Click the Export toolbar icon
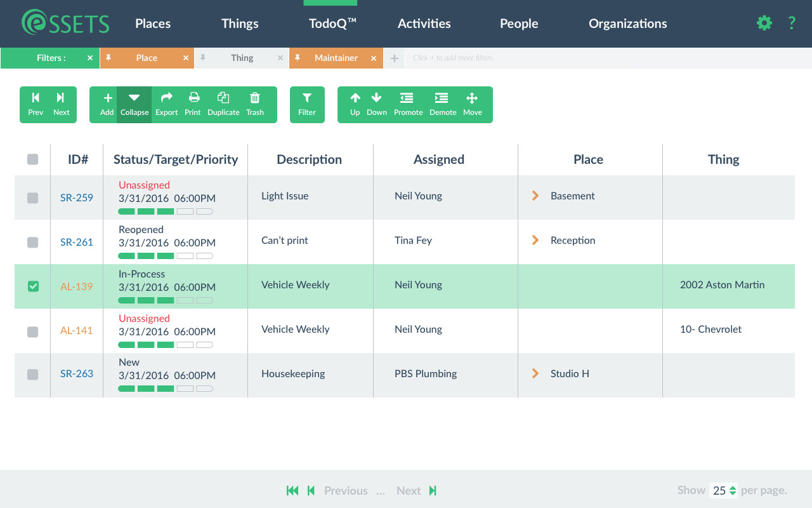 [166, 104]
